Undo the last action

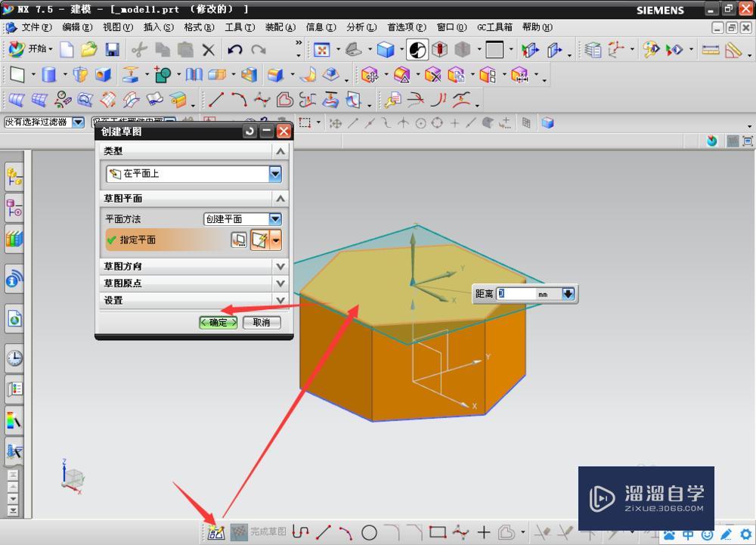[235, 50]
